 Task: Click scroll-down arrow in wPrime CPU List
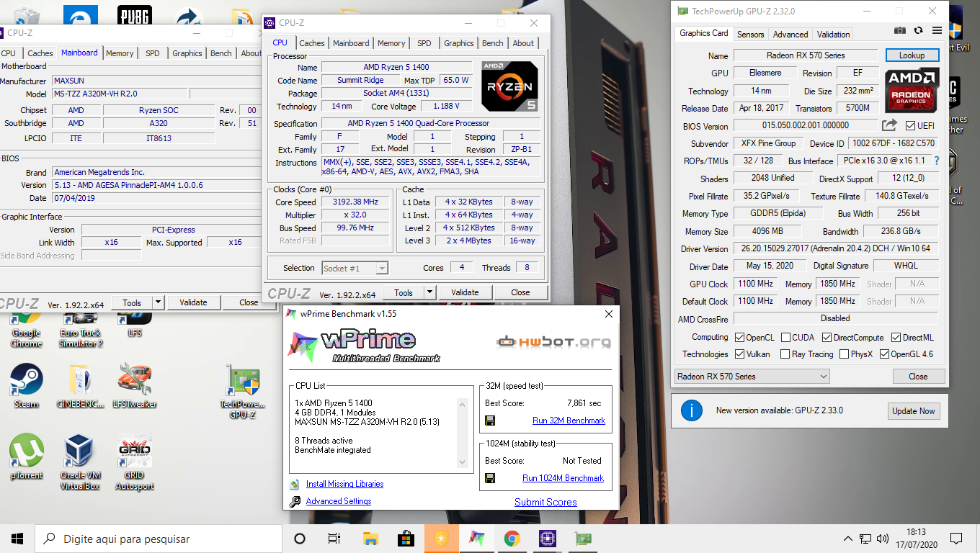coord(463,462)
